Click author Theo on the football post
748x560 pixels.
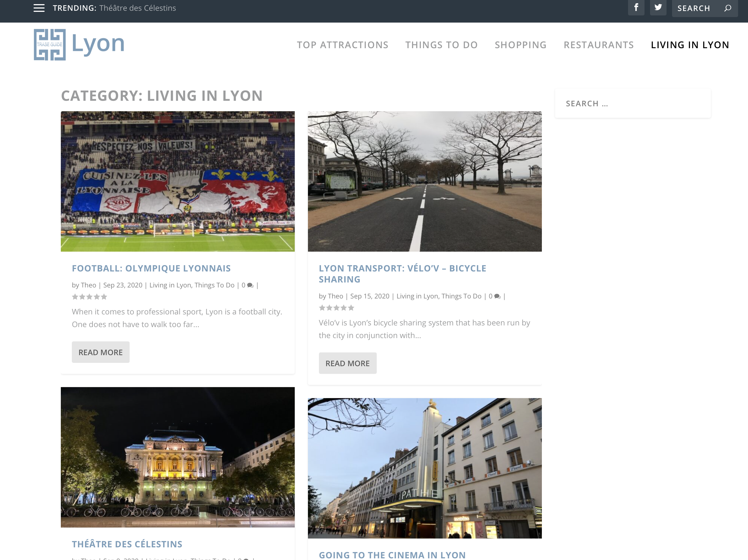tap(88, 285)
